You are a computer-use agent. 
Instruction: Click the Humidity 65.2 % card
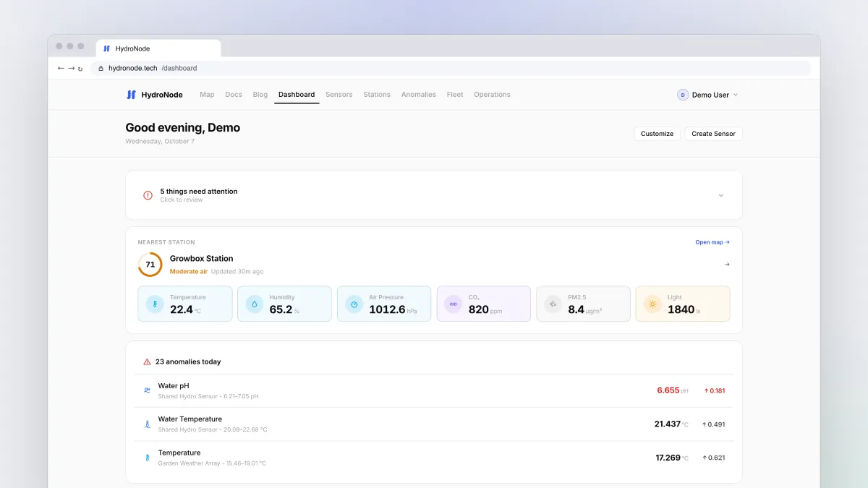[284, 304]
